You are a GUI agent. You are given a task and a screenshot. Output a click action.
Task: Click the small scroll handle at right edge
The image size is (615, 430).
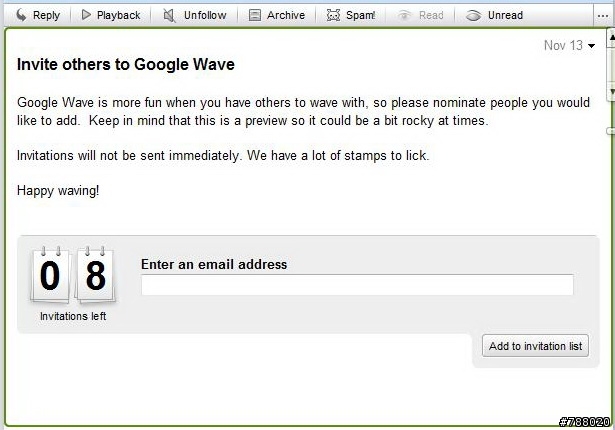611,131
